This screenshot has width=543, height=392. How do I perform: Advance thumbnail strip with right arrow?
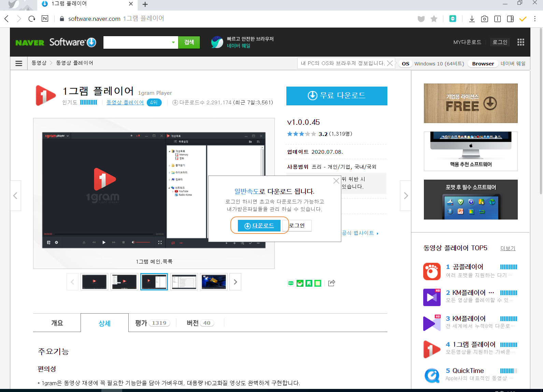tap(235, 282)
